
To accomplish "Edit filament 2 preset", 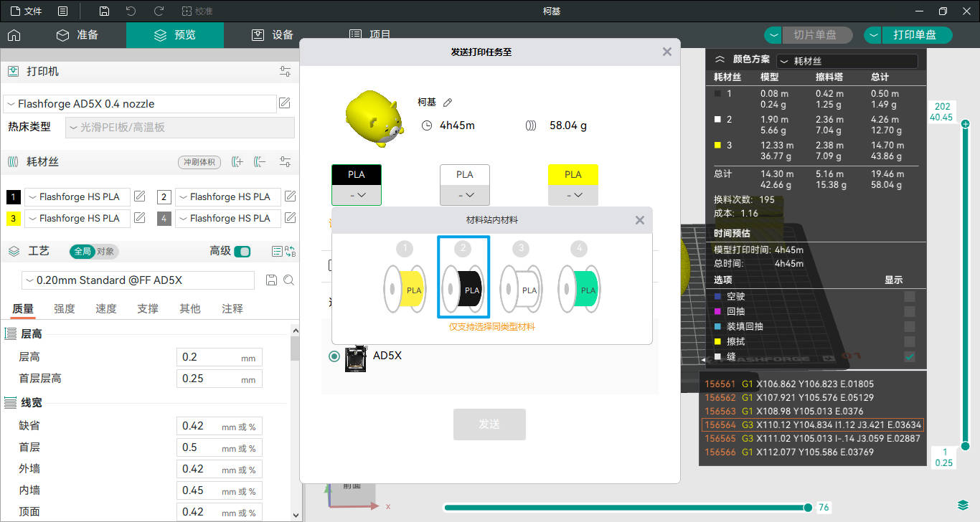I will (291, 196).
